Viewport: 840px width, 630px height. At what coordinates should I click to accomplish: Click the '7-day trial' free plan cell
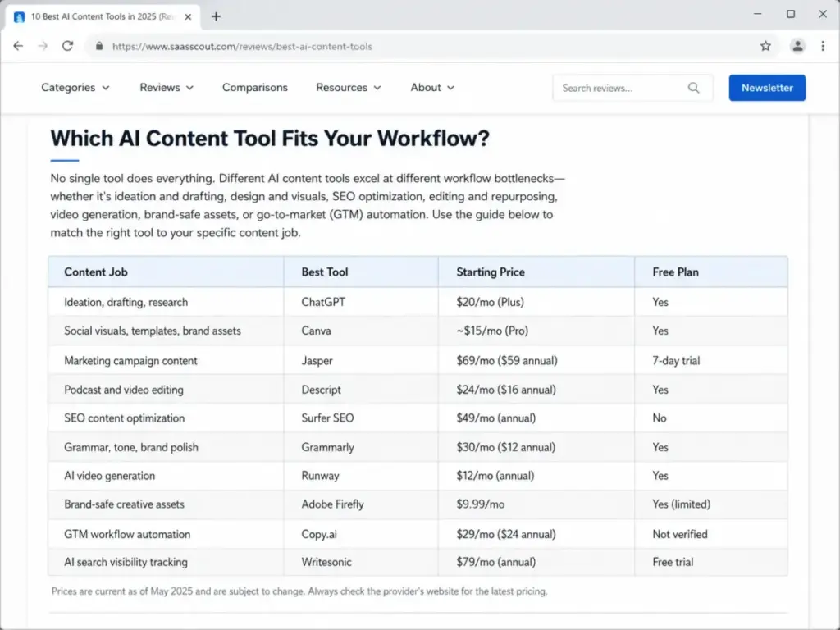coord(711,361)
